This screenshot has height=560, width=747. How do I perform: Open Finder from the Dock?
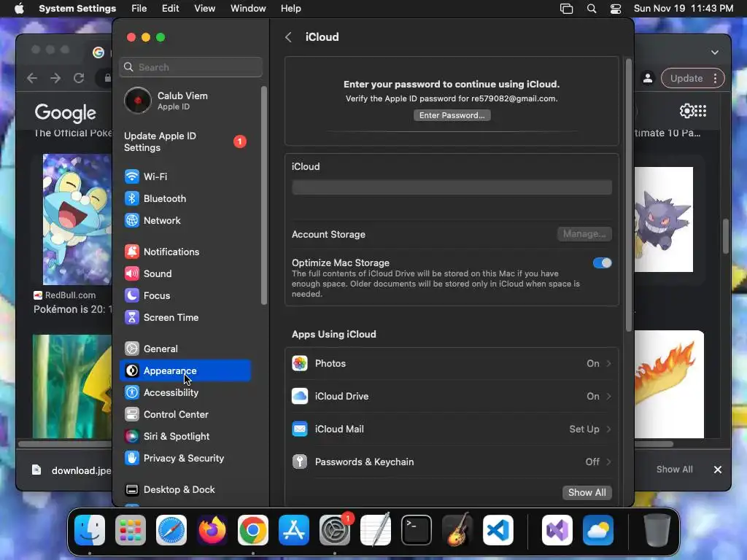[x=90, y=530]
